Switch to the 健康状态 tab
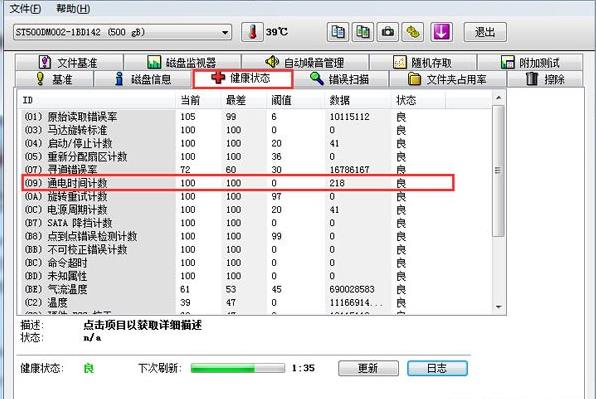This screenshot has height=399, width=596. coord(243,78)
